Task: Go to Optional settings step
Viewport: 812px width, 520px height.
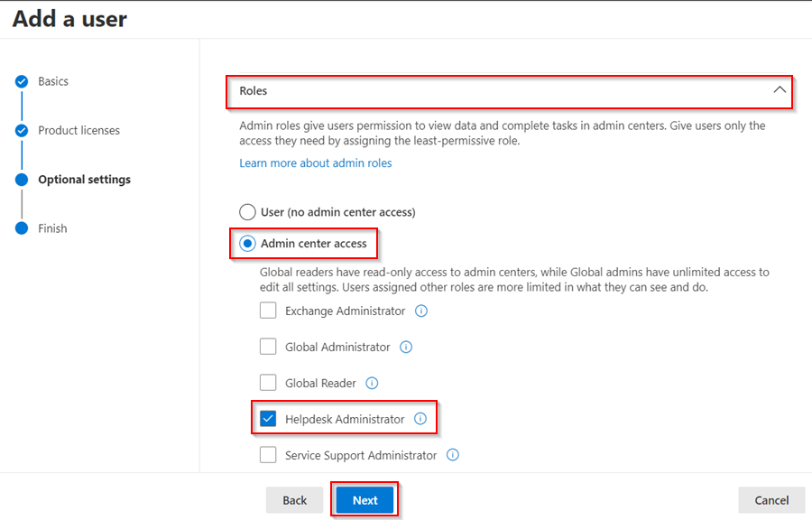Action: 85,180
